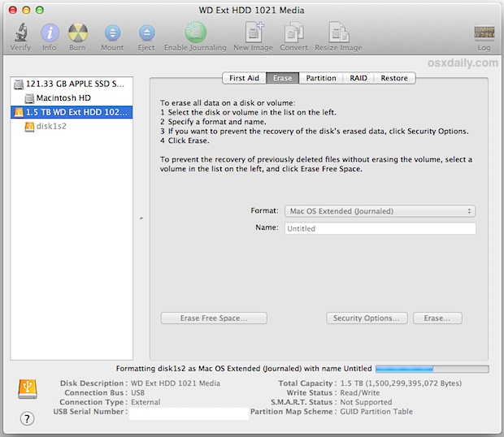Click the Name input field
This screenshot has height=437, width=504.
380,228
